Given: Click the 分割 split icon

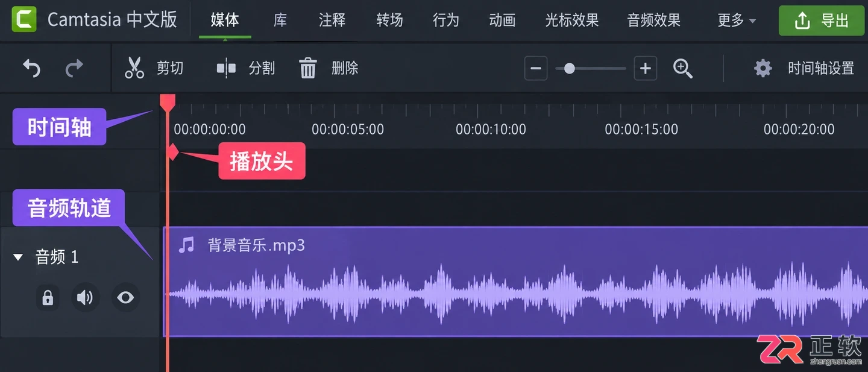Looking at the screenshot, I should point(226,68).
